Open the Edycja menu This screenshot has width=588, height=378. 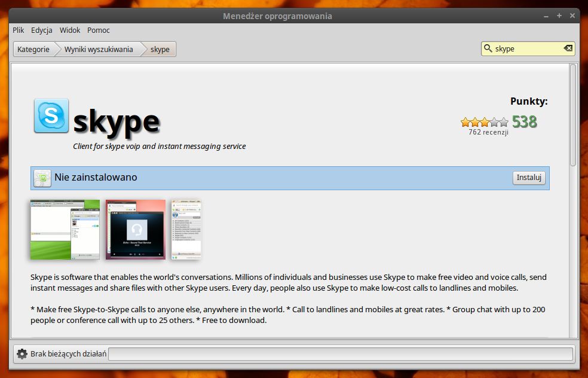[42, 30]
